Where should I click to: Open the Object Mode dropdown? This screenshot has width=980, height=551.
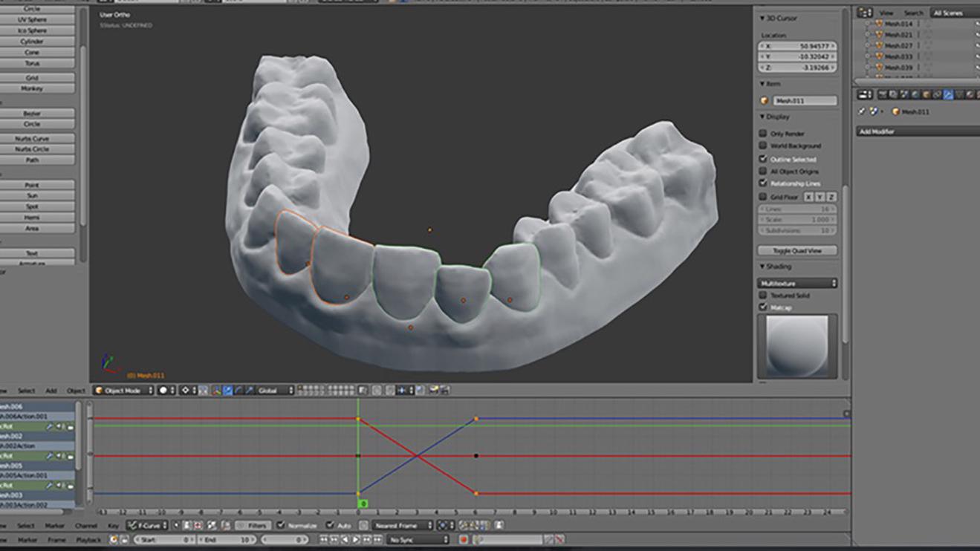(124, 390)
